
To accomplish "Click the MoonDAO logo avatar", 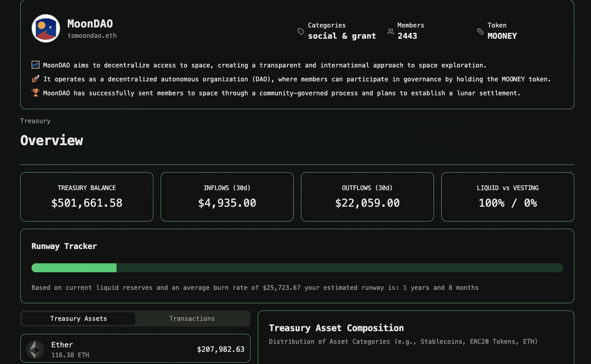I will coord(45,28).
